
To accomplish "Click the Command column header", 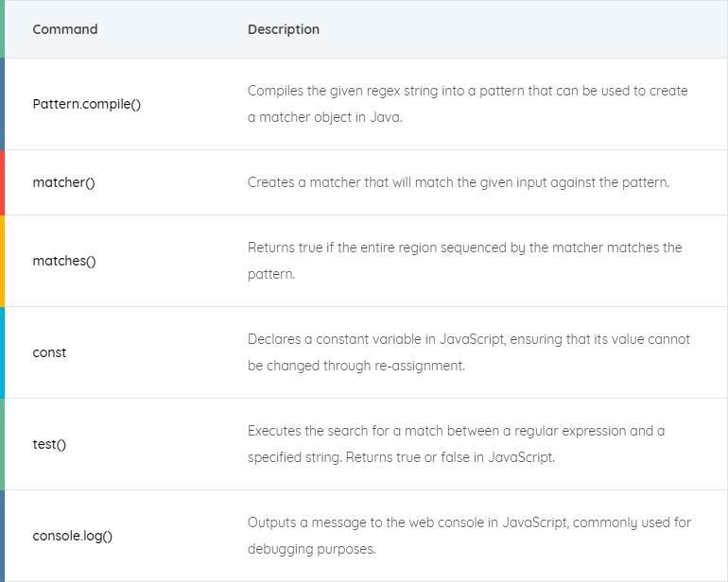I will [65, 29].
